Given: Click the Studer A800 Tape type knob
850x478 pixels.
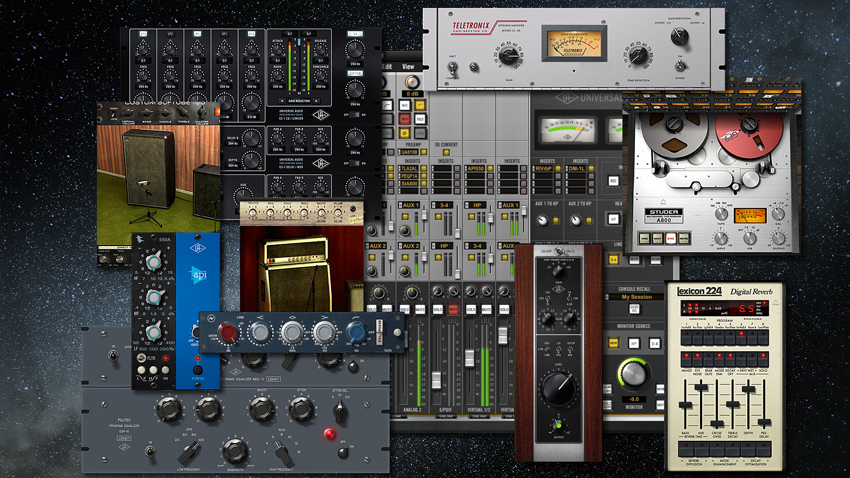Looking at the screenshot, I should coord(721,214).
